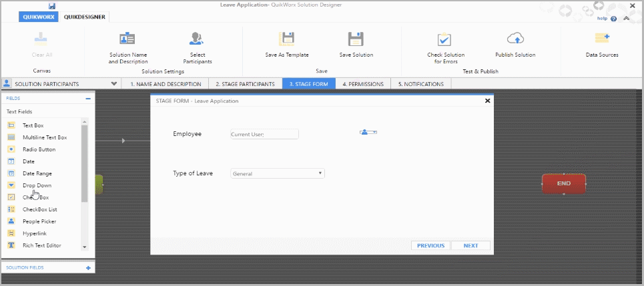Image resolution: width=644 pixels, height=286 pixels.
Task: Select the CheckBox field icon
Action: (x=11, y=197)
